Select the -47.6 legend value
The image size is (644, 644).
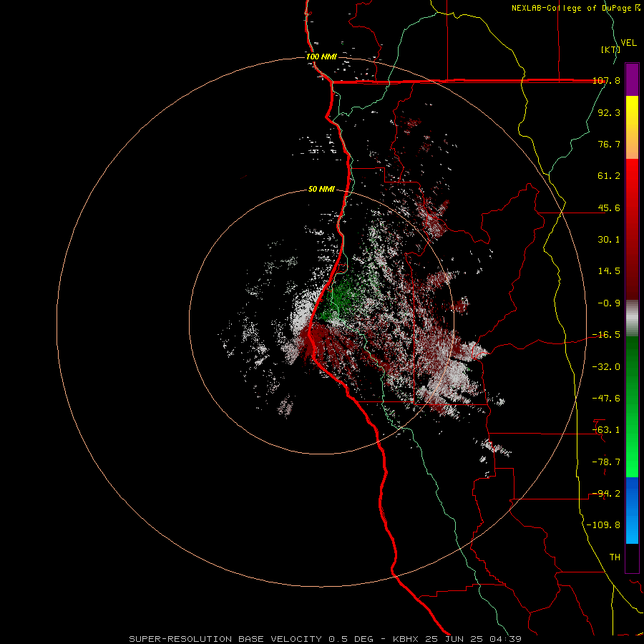(x=606, y=399)
